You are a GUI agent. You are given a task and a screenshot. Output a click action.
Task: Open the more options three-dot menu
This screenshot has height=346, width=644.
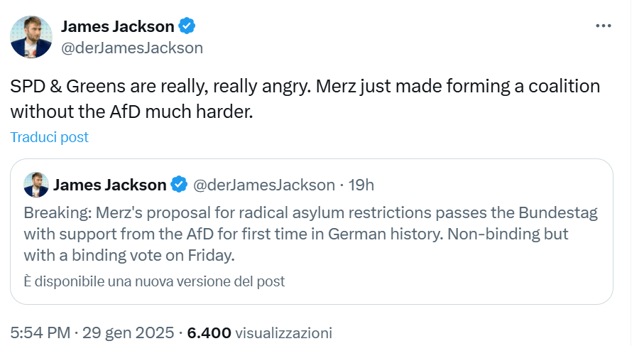(603, 26)
